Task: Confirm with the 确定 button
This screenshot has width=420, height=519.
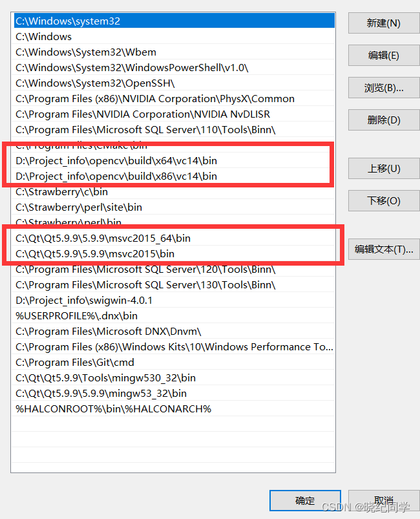Action: [x=305, y=500]
